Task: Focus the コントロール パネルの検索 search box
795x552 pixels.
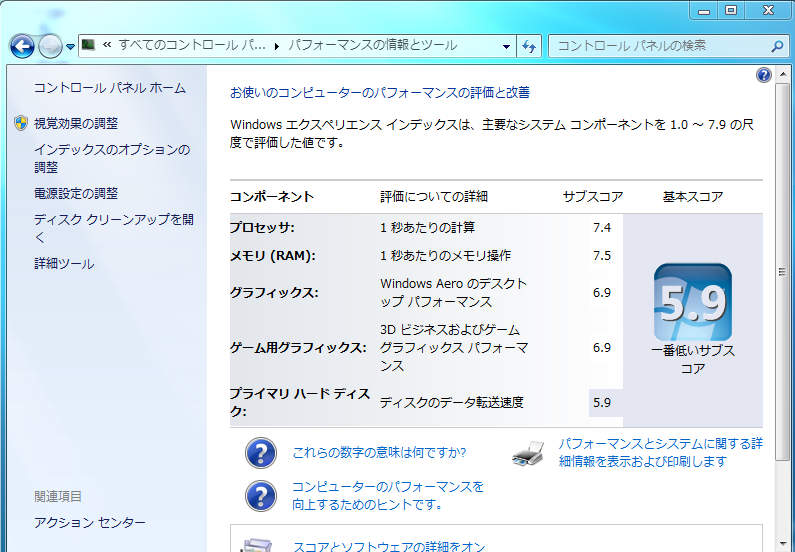Action: pos(661,46)
